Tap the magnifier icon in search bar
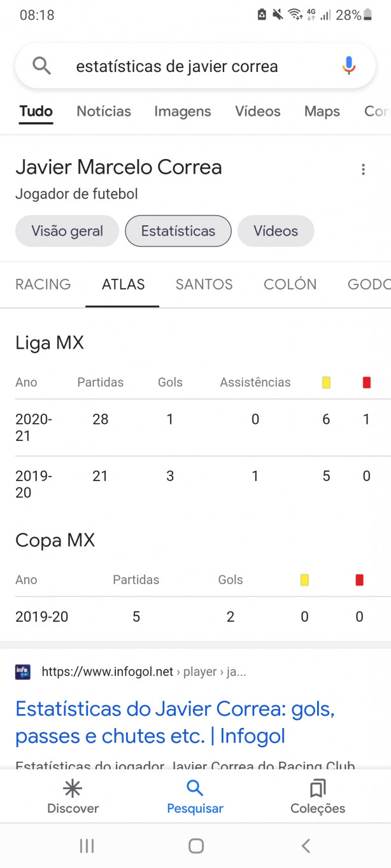The width and height of the screenshot is (391, 868). (x=41, y=66)
